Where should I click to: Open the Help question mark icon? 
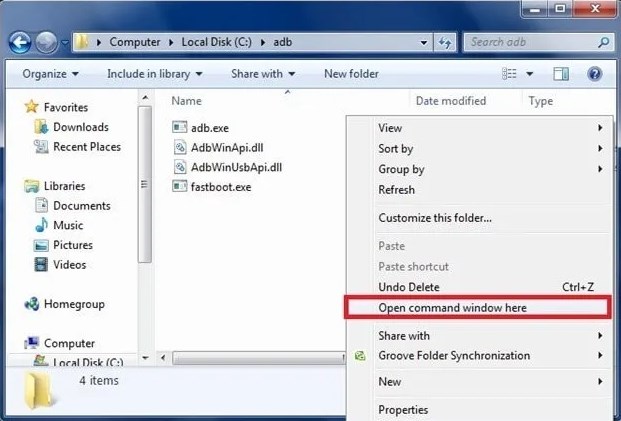(594, 74)
